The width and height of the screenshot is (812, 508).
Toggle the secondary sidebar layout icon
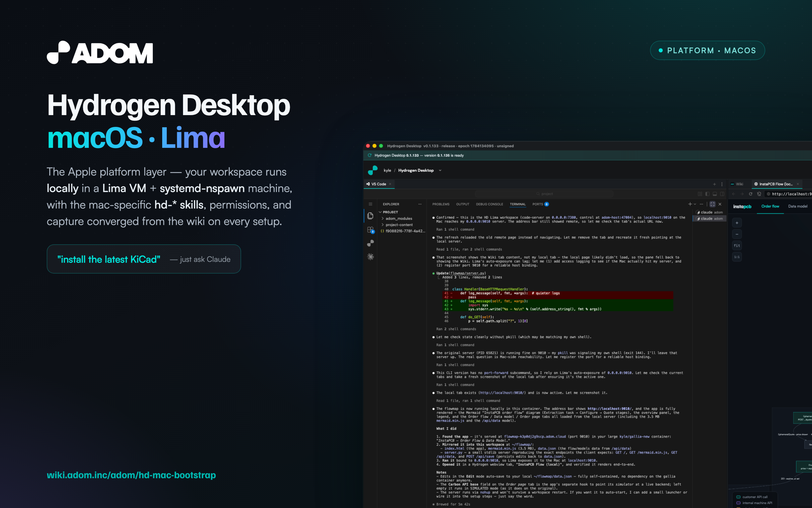[x=722, y=194]
